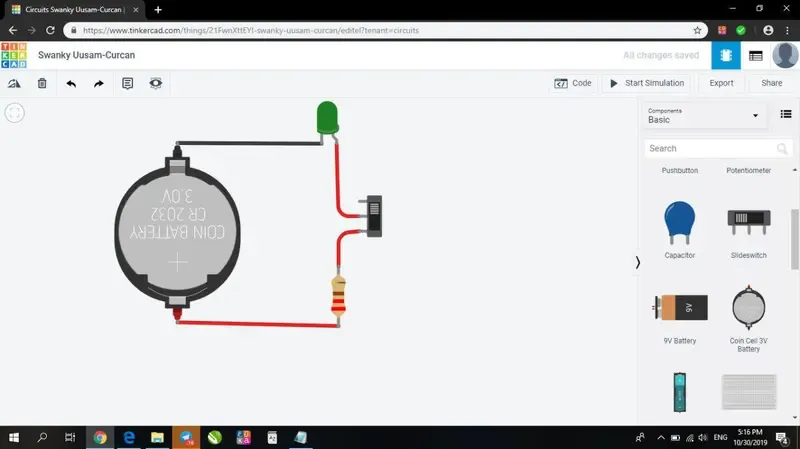
Task: Open the Tinkercad logo home
Action: coord(14,55)
